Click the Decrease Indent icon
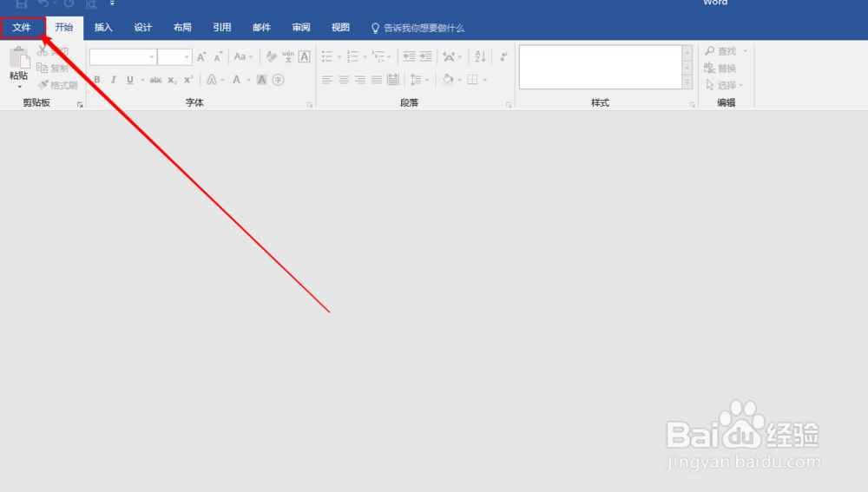The height and width of the screenshot is (492, 868). point(409,56)
